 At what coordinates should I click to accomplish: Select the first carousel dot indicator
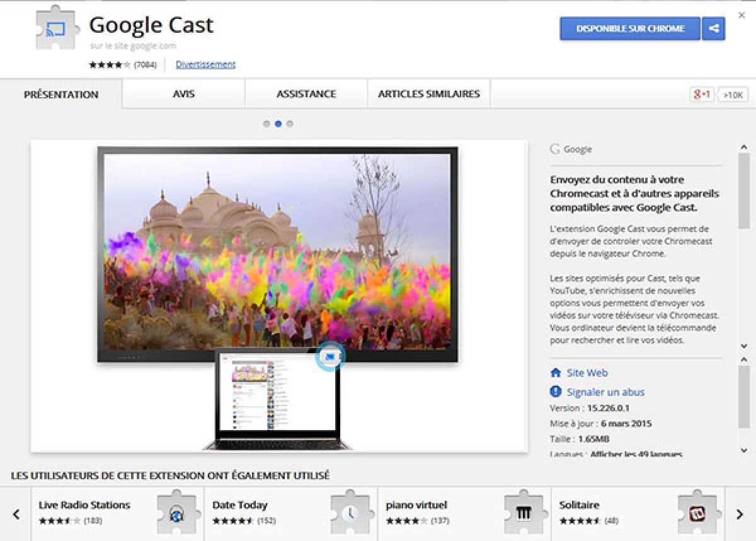(x=266, y=124)
